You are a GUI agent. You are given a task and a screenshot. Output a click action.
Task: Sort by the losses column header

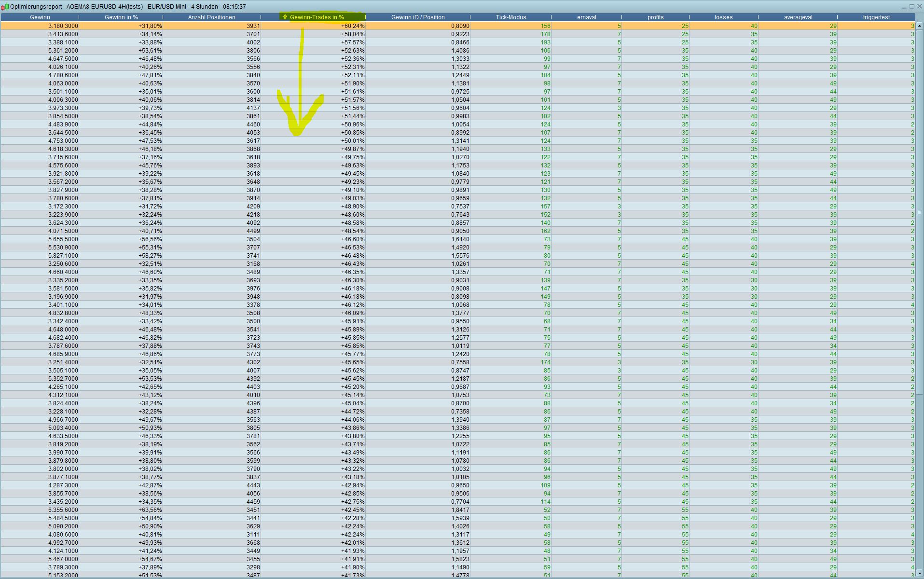point(724,17)
